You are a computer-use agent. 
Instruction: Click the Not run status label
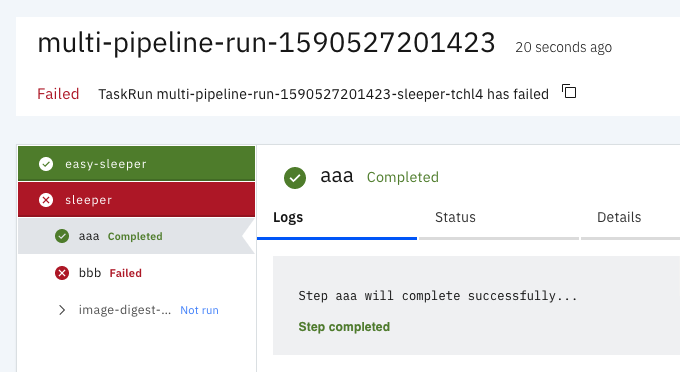click(x=199, y=310)
